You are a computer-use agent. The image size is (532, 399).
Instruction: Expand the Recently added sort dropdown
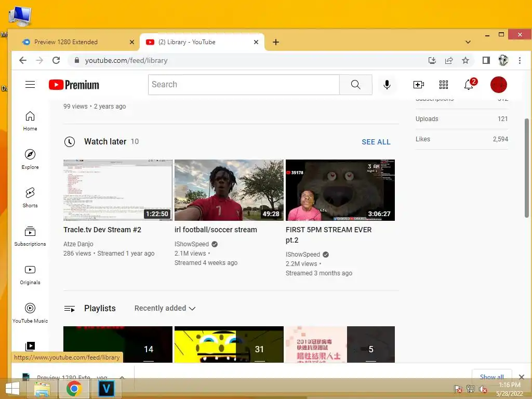pyautogui.click(x=165, y=308)
